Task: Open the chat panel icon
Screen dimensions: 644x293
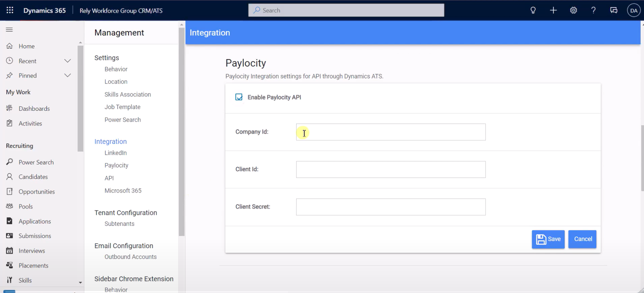Action: (x=614, y=10)
